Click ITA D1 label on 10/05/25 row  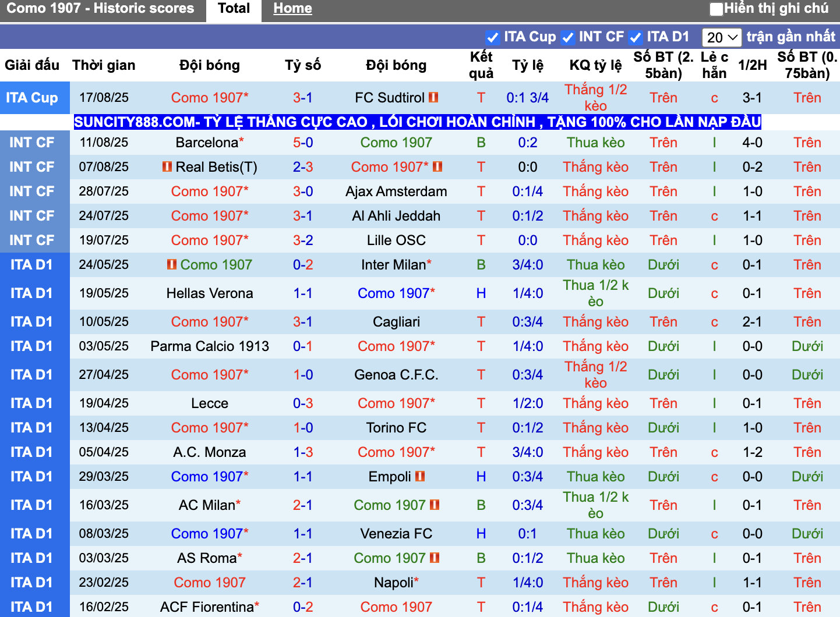32,322
